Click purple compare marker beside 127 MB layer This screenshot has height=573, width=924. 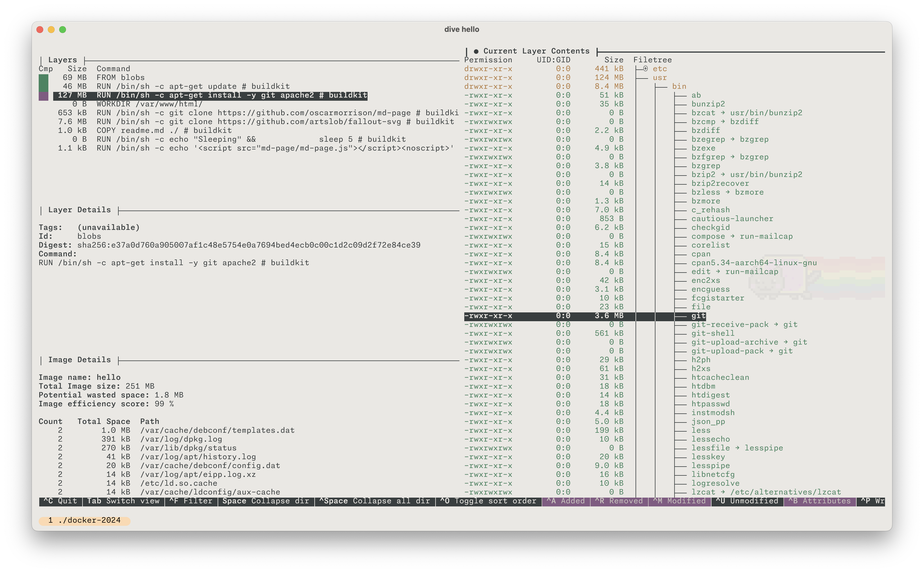[44, 96]
